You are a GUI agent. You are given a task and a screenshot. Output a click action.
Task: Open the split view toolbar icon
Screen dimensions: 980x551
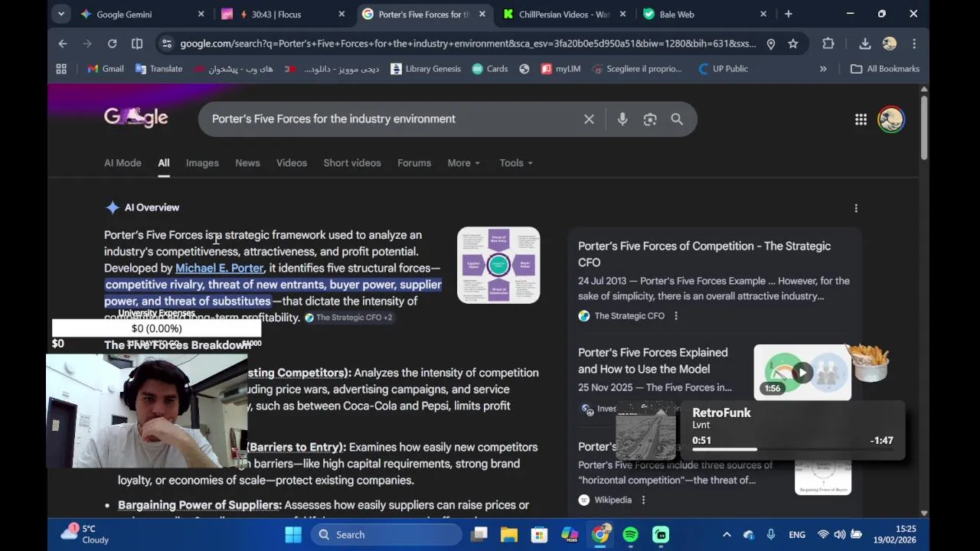[137, 44]
